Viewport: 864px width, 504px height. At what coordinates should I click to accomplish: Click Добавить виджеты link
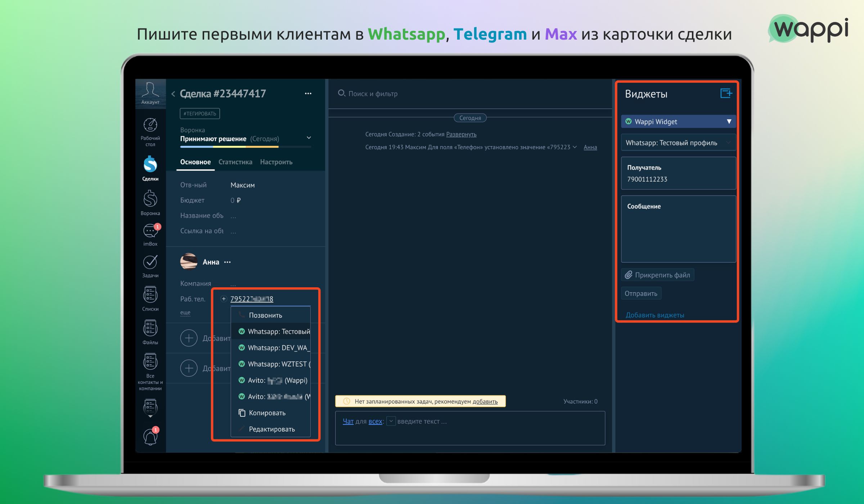pos(655,315)
